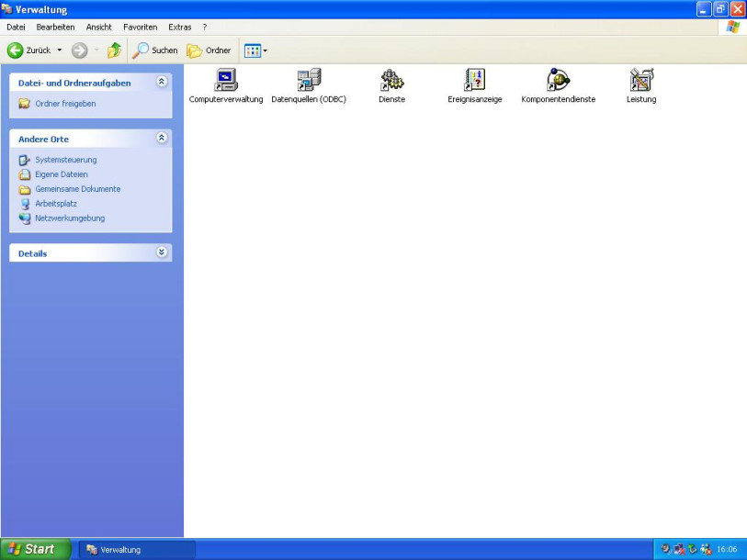Viewport: 747px width, 560px height.
Task: Collapse the Andere Orte panel
Action: pos(162,139)
